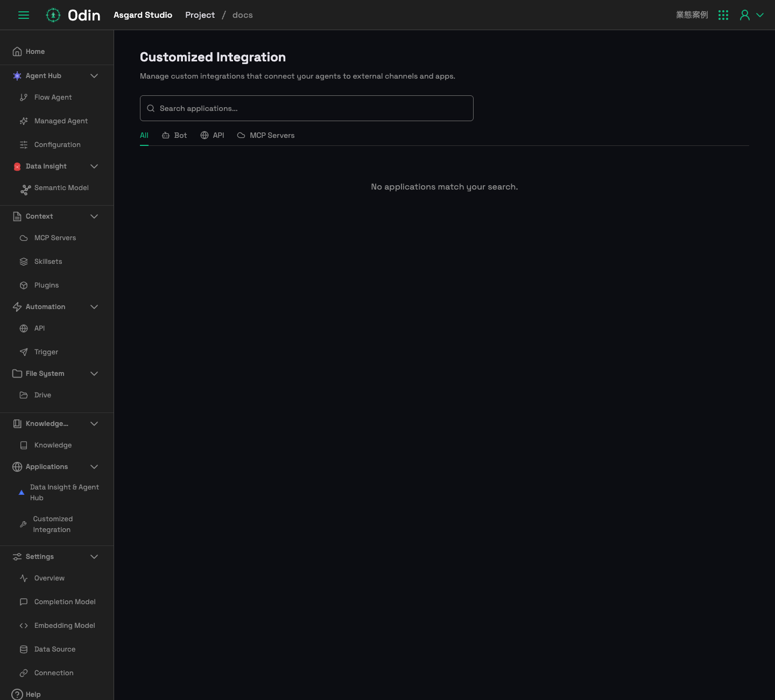775x700 pixels.
Task: Select the All tab
Action: tap(144, 136)
